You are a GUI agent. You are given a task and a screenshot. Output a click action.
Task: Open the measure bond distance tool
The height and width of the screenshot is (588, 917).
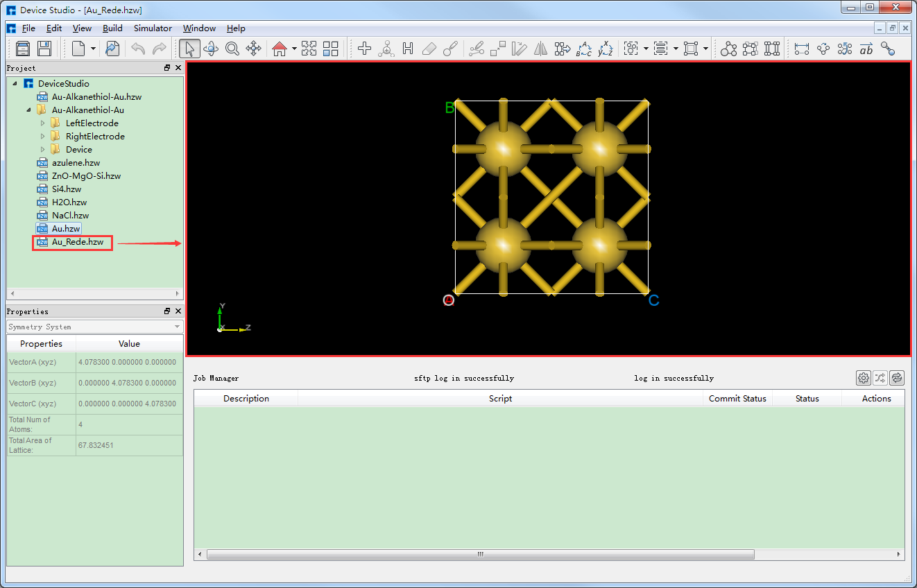(x=802, y=49)
